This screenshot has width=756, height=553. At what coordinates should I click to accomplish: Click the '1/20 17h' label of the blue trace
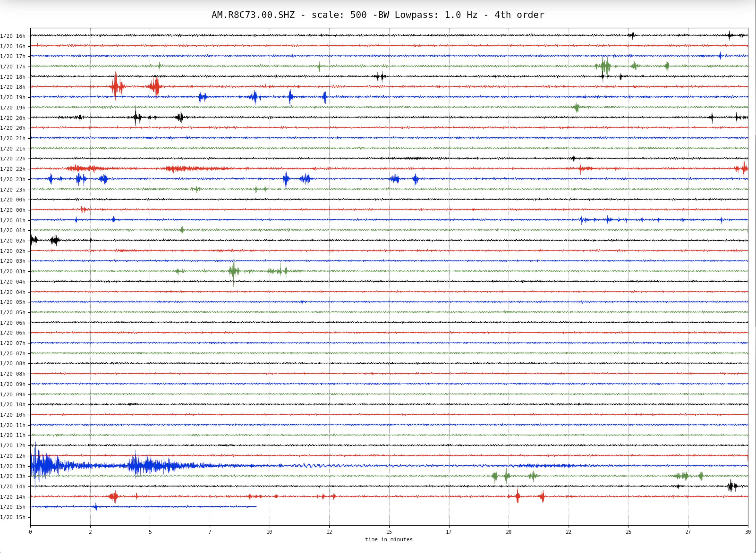pos(13,56)
